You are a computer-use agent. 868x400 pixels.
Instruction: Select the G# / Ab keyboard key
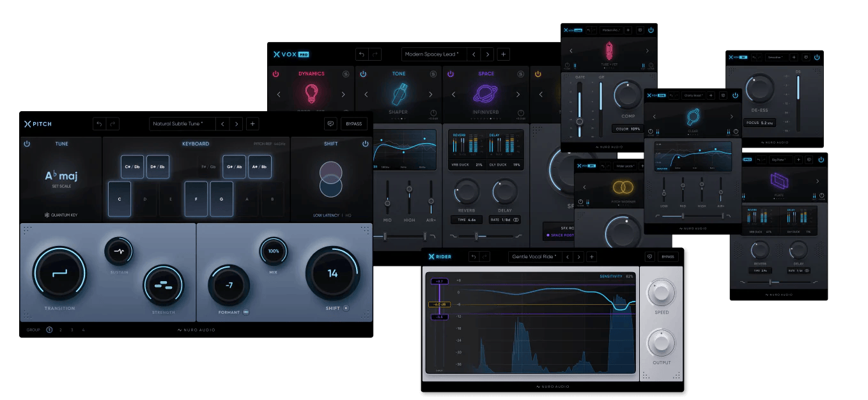[x=234, y=167]
